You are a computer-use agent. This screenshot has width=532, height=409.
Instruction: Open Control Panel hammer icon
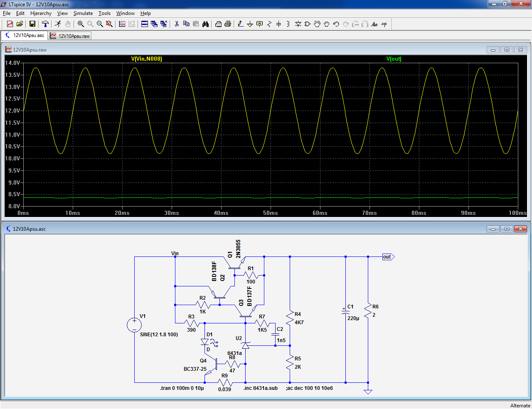click(x=45, y=24)
